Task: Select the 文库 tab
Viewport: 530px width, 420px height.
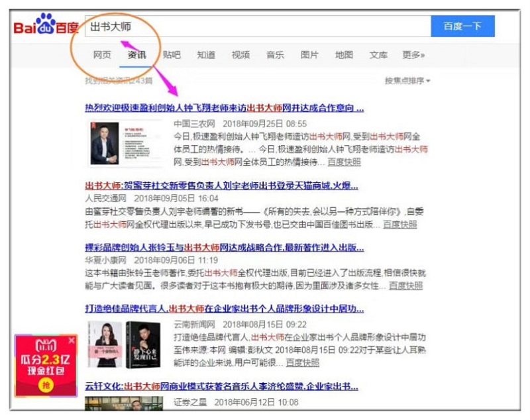Action: tap(378, 55)
